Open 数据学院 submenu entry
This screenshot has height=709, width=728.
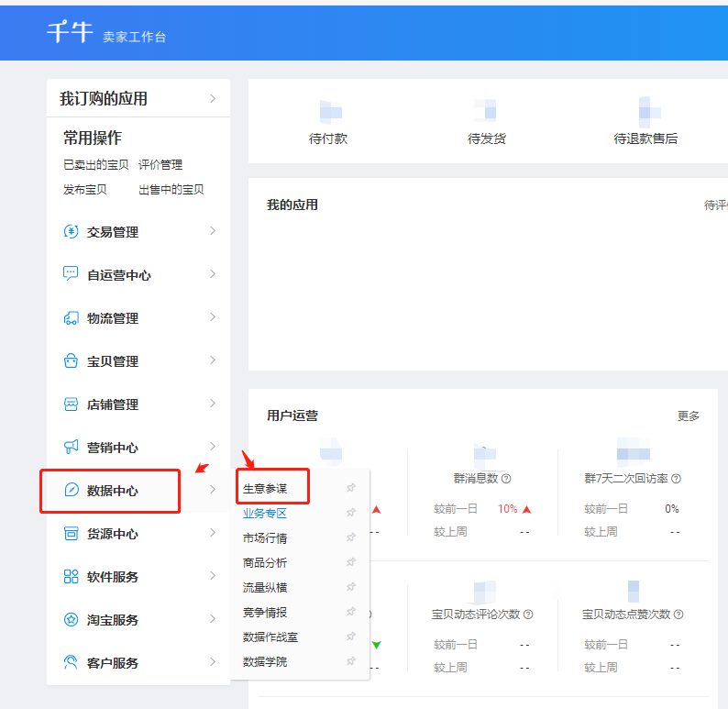265,661
